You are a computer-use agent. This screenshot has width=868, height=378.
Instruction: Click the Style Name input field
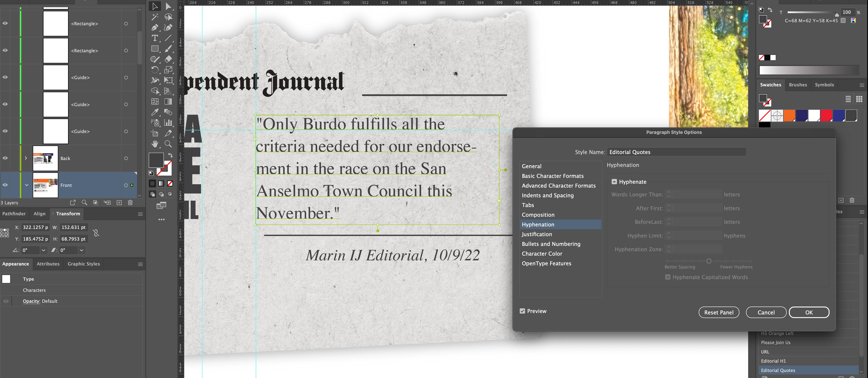[676, 152]
